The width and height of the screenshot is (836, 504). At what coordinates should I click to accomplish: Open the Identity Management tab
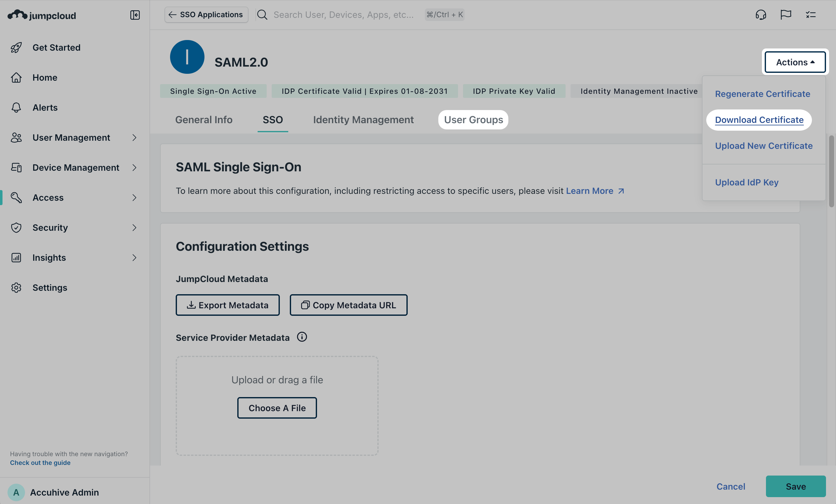(363, 120)
